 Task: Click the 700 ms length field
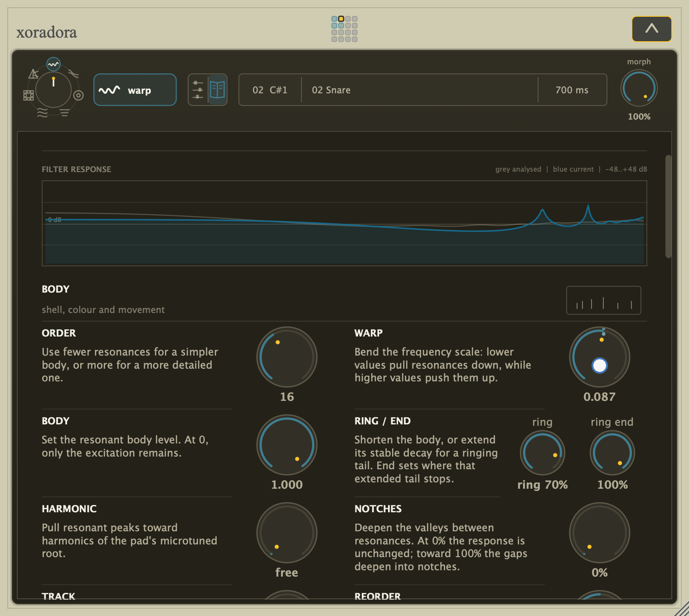(573, 90)
